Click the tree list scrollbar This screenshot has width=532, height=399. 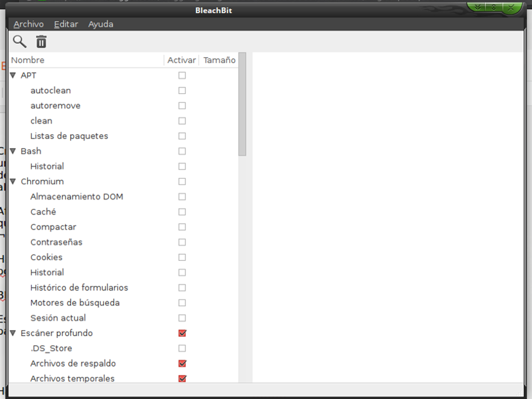pos(242,104)
